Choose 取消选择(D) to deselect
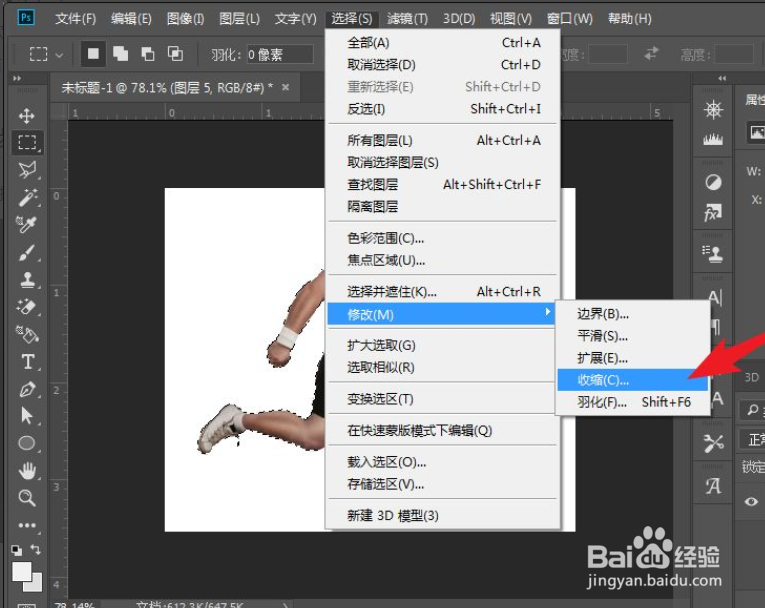Image resolution: width=765 pixels, height=608 pixels. pyautogui.click(x=443, y=64)
